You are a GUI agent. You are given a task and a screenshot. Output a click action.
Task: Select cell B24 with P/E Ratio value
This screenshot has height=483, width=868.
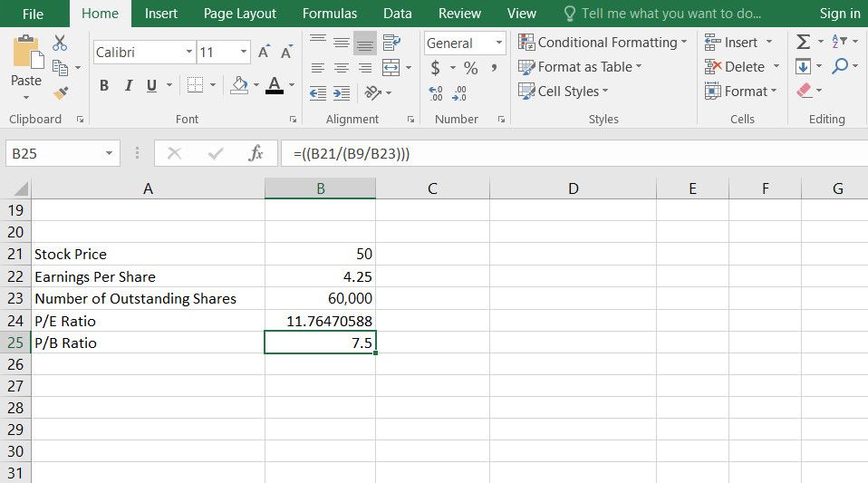(x=320, y=321)
